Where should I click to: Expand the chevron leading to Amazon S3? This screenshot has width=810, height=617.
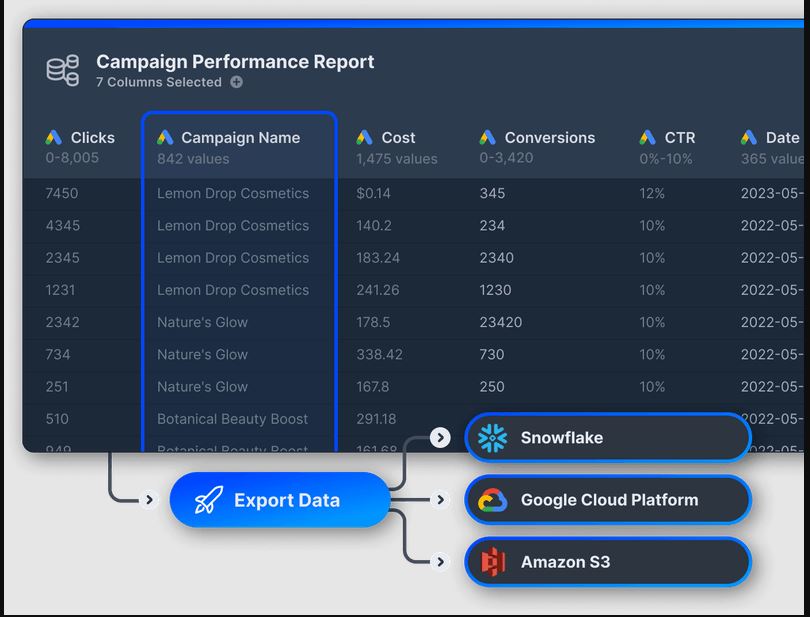coord(440,562)
